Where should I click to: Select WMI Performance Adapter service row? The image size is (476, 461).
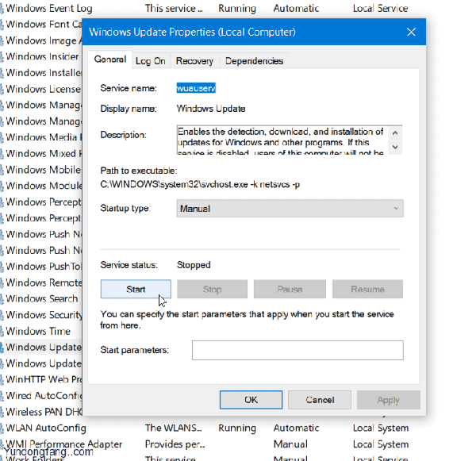click(x=63, y=444)
